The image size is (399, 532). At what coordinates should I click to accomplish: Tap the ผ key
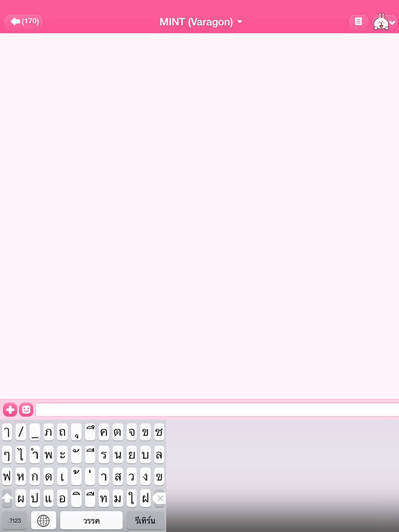pos(21,498)
